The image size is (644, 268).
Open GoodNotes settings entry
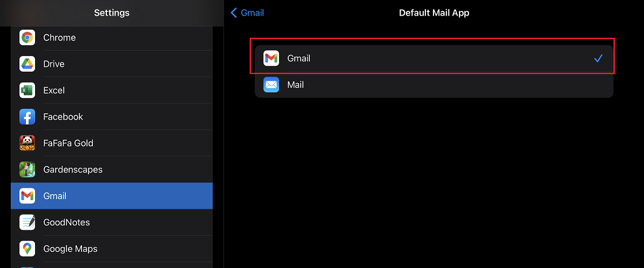click(112, 223)
